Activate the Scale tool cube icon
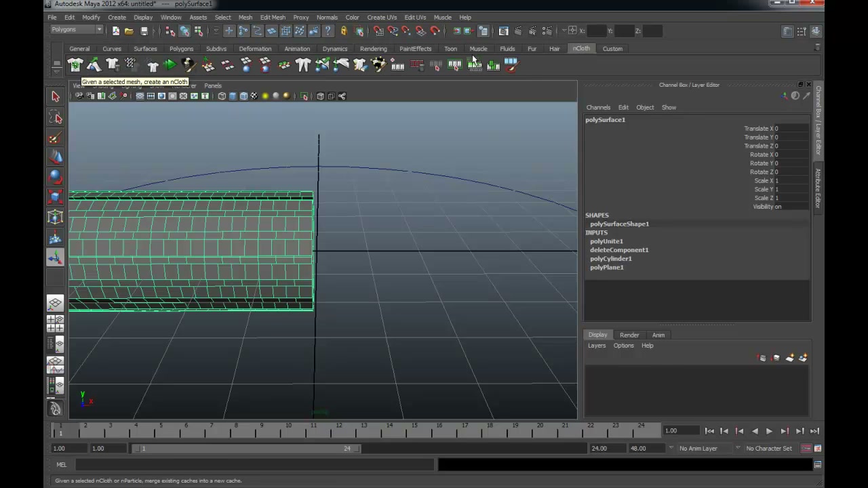 [56, 197]
